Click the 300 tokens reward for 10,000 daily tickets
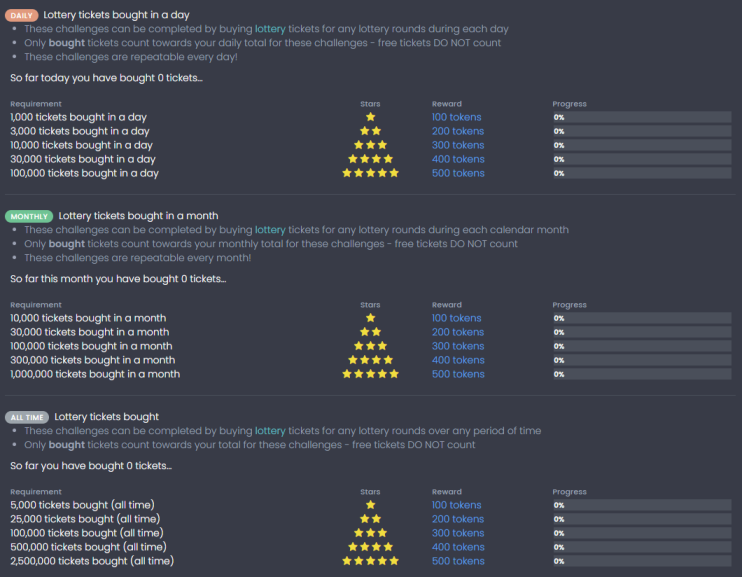This screenshot has height=577, width=742. 458,145
